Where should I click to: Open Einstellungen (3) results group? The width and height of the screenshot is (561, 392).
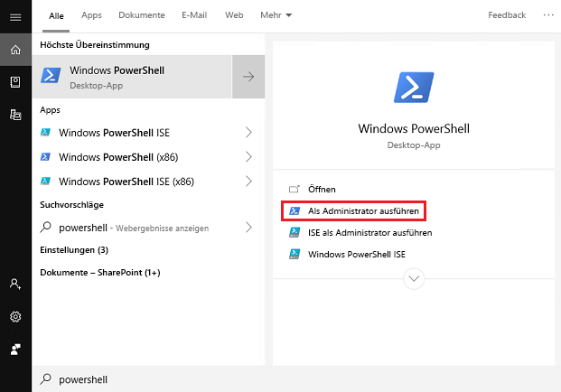click(74, 249)
